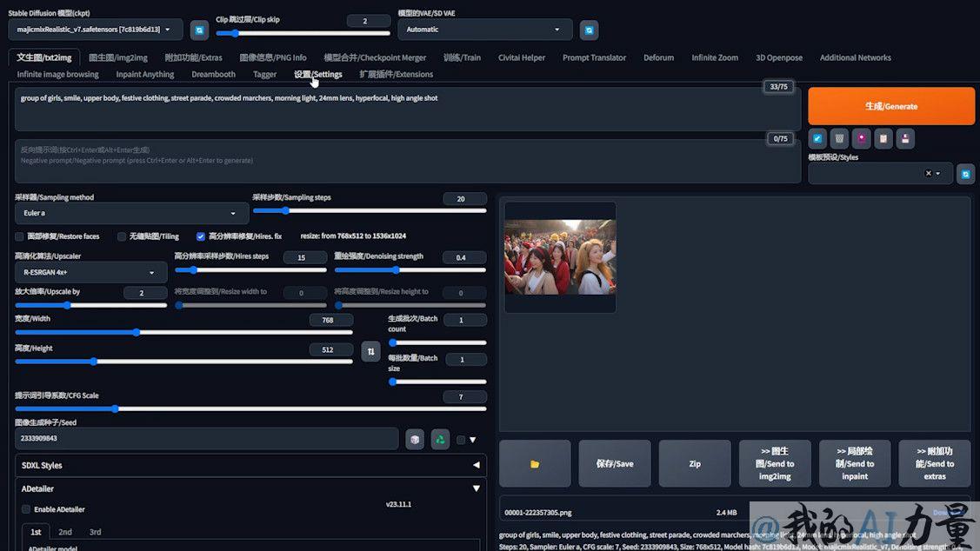Open the Civitai Helper tab
The height and width of the screenshot is (551, 980).
522,57
